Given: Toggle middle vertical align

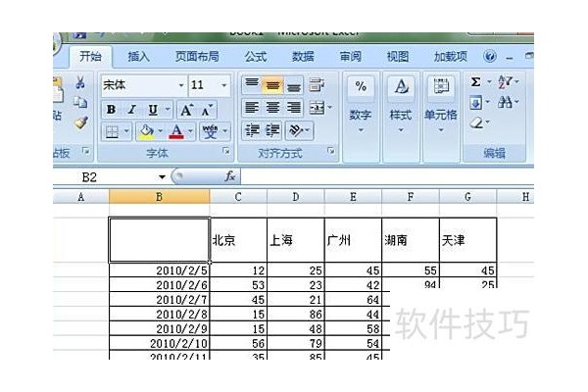Looking at the screenshot, I should 272,85.
